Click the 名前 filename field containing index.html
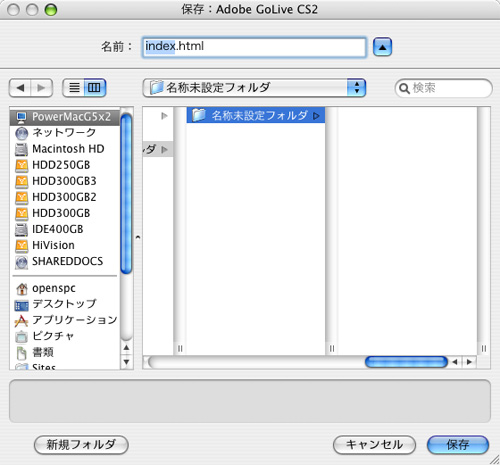Image resolution: width=500 pixels, height=465 pixels. tap(254, 47)
